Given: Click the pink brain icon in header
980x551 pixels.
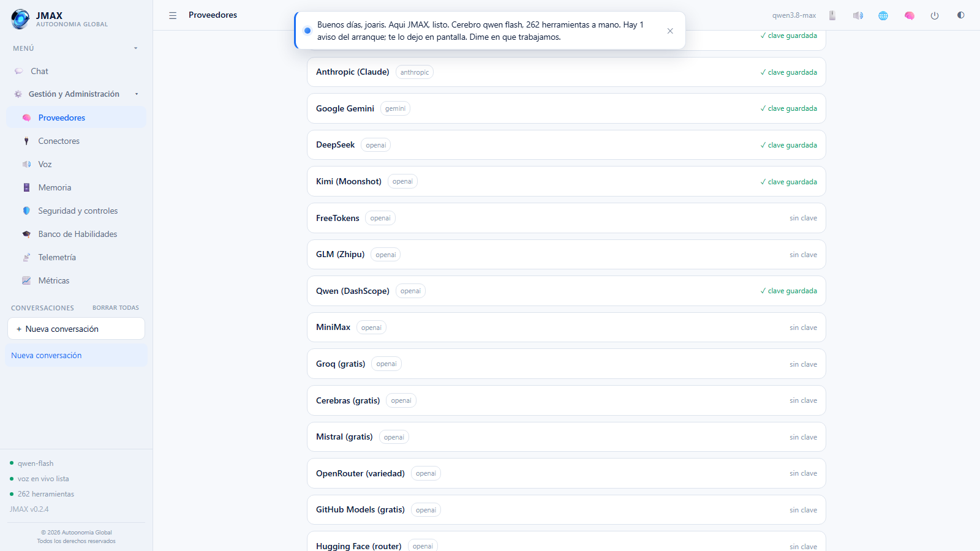Looking at the screenshot, I should (x=910, y=15).
